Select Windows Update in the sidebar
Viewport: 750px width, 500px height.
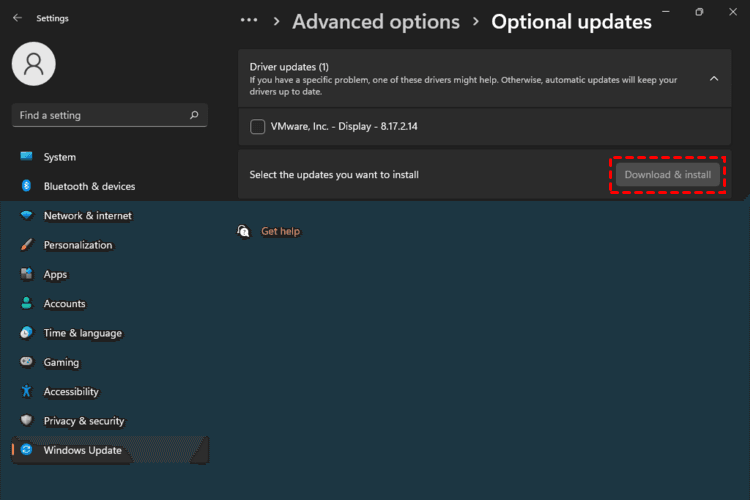click(82, 450)
